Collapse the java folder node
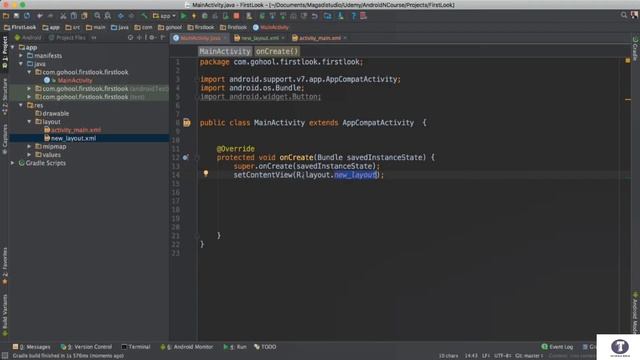 tap(21, 64)
